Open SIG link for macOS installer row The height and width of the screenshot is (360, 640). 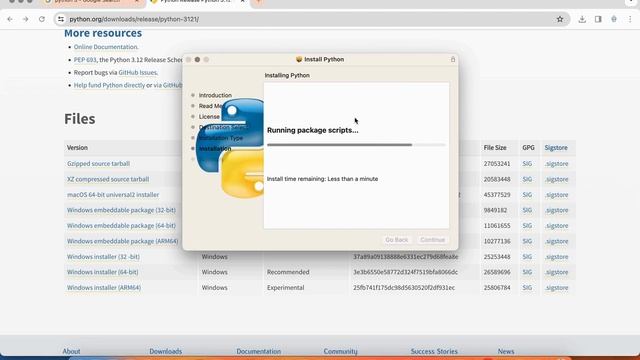click(527, 195)
